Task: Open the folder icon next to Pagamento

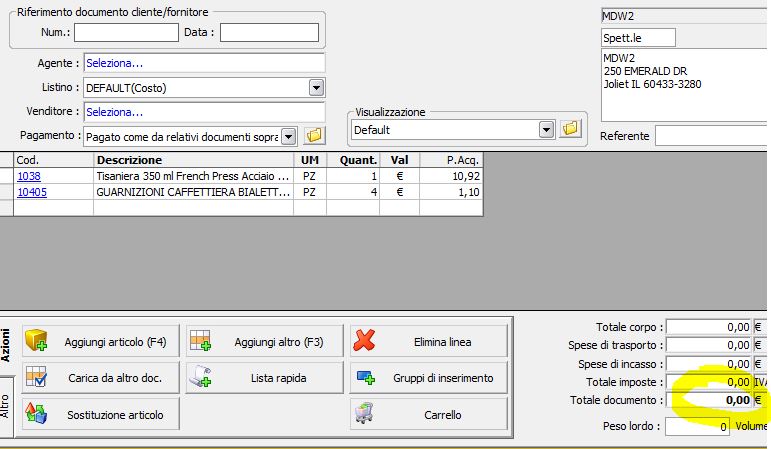Action: 314,135
